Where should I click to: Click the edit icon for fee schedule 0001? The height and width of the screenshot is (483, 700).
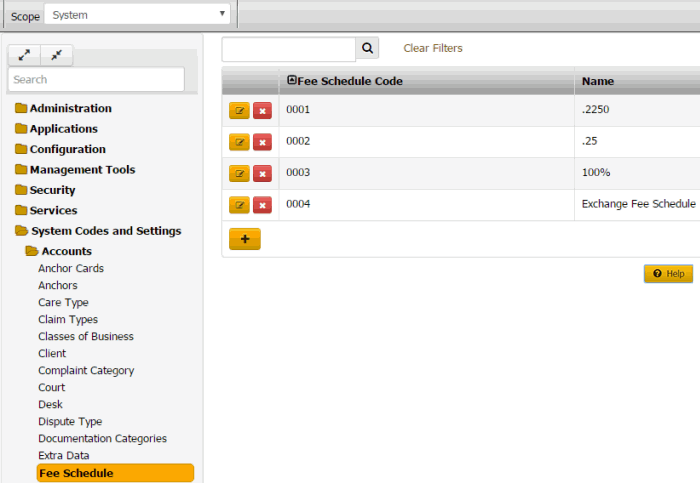point(239,111)
